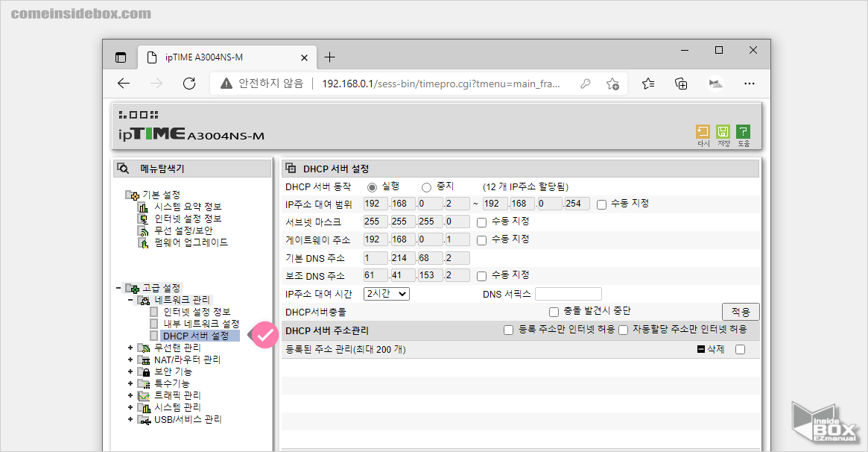Select the 실행 radio button

[372, 188]
